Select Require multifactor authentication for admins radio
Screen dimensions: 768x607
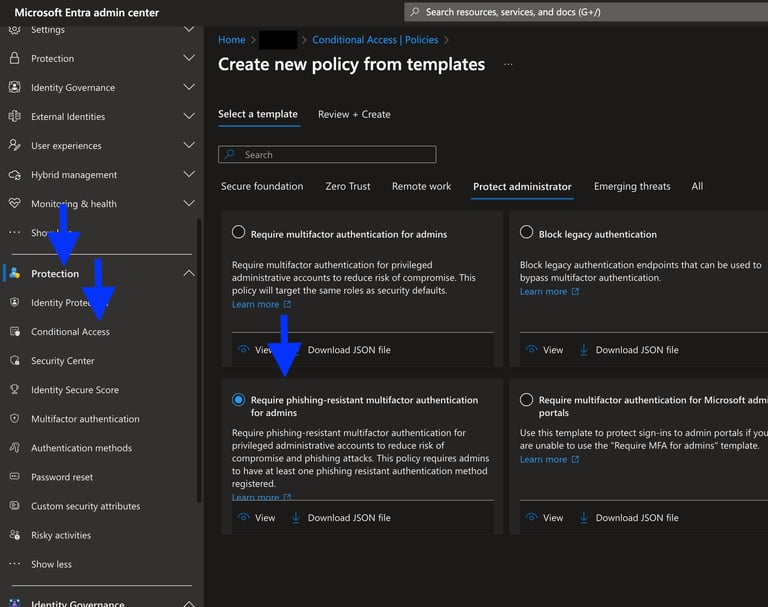tap(239, 232)
